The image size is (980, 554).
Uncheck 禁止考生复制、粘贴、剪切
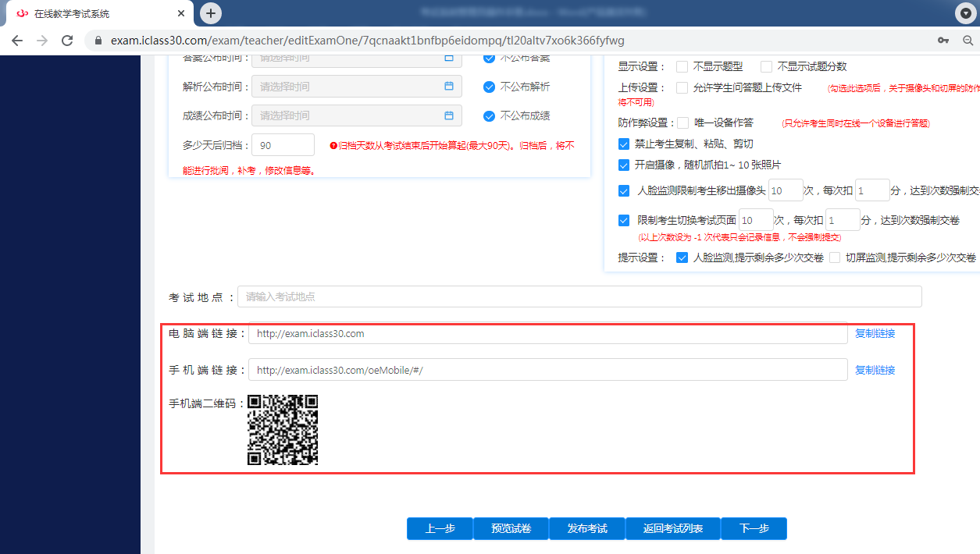[x=624, y=144]
